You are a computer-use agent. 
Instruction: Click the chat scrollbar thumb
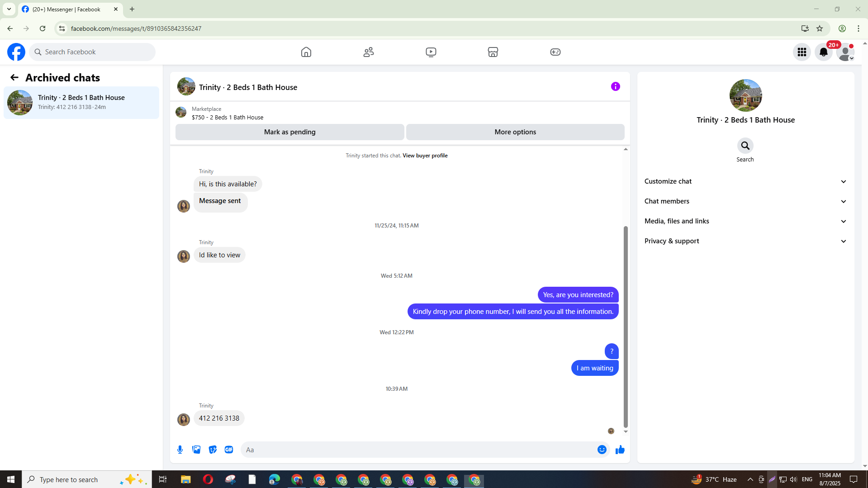[x=626, y=327]
